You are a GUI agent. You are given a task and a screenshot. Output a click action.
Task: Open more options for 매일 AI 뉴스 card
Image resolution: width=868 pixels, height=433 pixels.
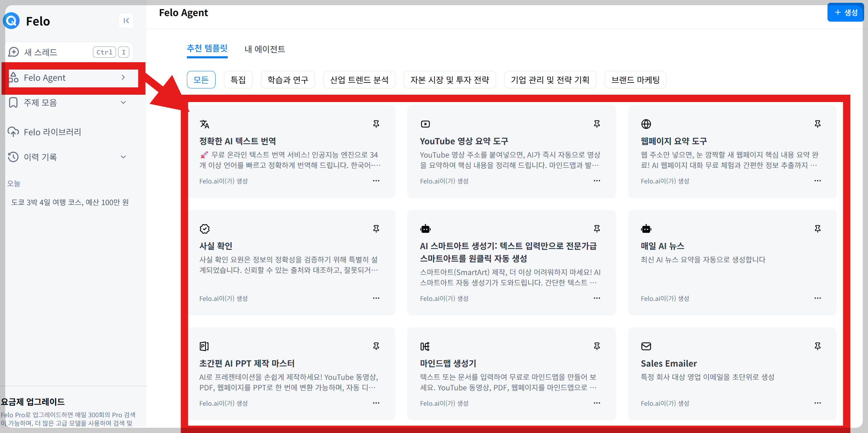[x=817, y=298]
